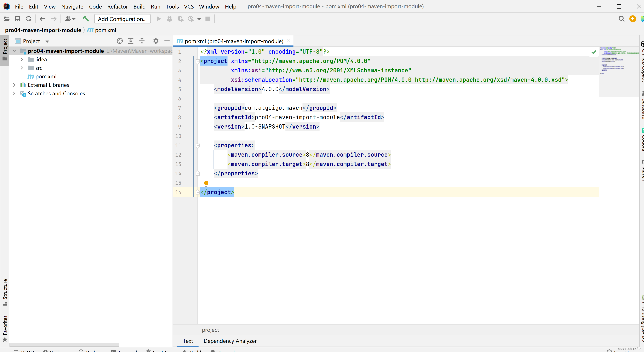Open the run options dropdown arrow
This screenshot has width=644, height=352.
point(199,19)
